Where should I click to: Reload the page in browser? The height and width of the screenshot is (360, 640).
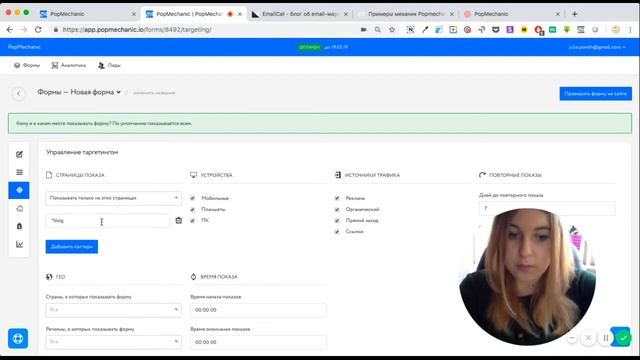pyautogui.click(x=38, y=29)
